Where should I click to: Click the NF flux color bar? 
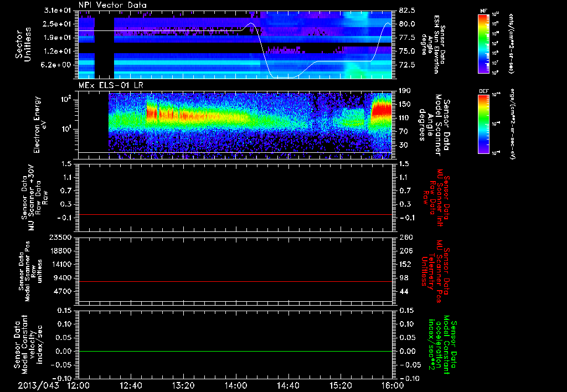(484, 43)
